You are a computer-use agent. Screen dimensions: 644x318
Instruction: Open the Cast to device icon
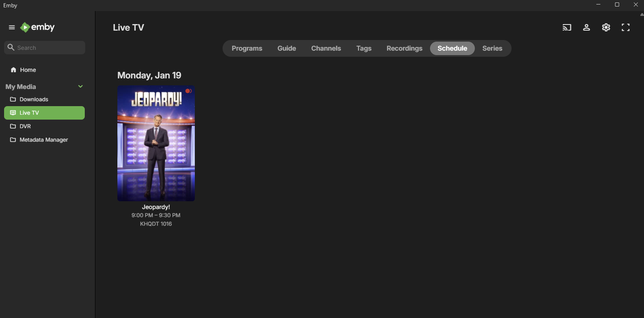[567, 27]
